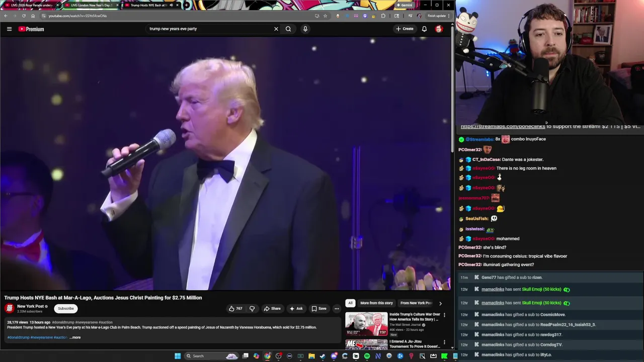
Task: Open Windows Start menu
Action: 178,356
